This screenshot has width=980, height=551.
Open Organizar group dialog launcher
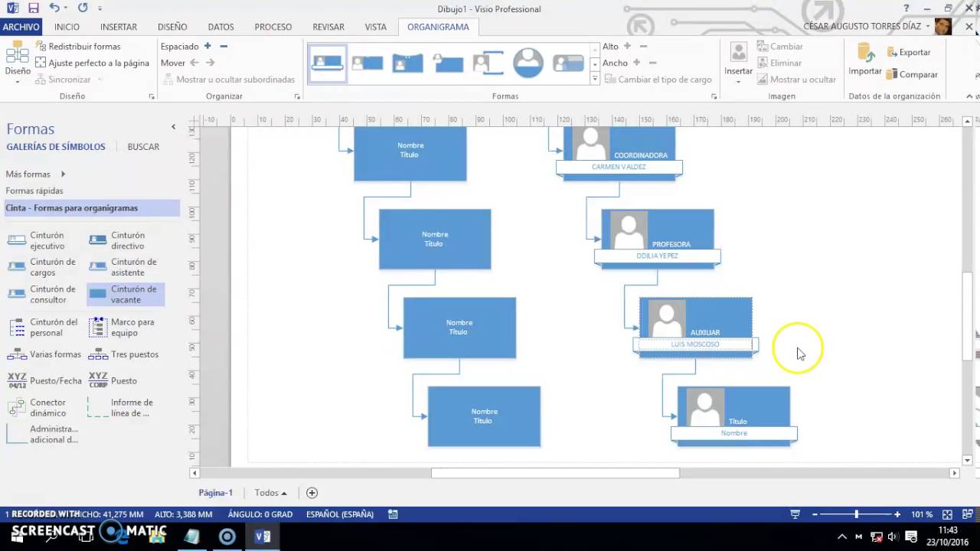click(297, 97)
